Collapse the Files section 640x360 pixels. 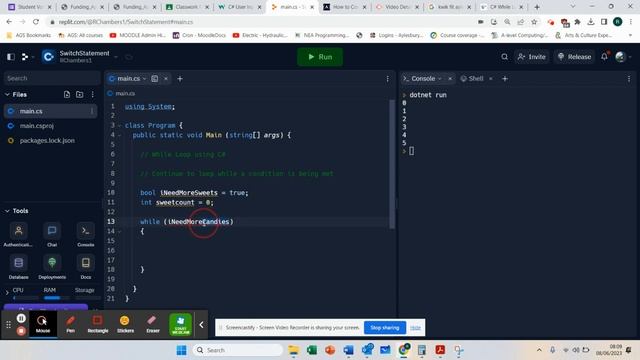pyautogui.click(x=7, y=94)
